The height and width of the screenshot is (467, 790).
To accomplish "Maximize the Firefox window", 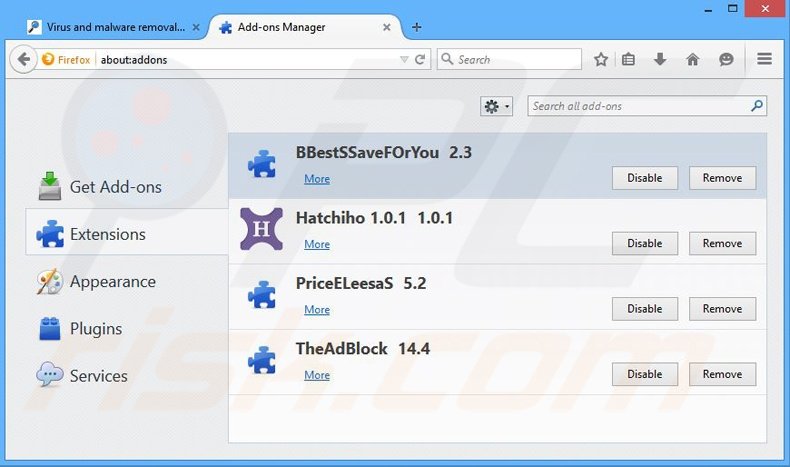I will tap(733, 9).
